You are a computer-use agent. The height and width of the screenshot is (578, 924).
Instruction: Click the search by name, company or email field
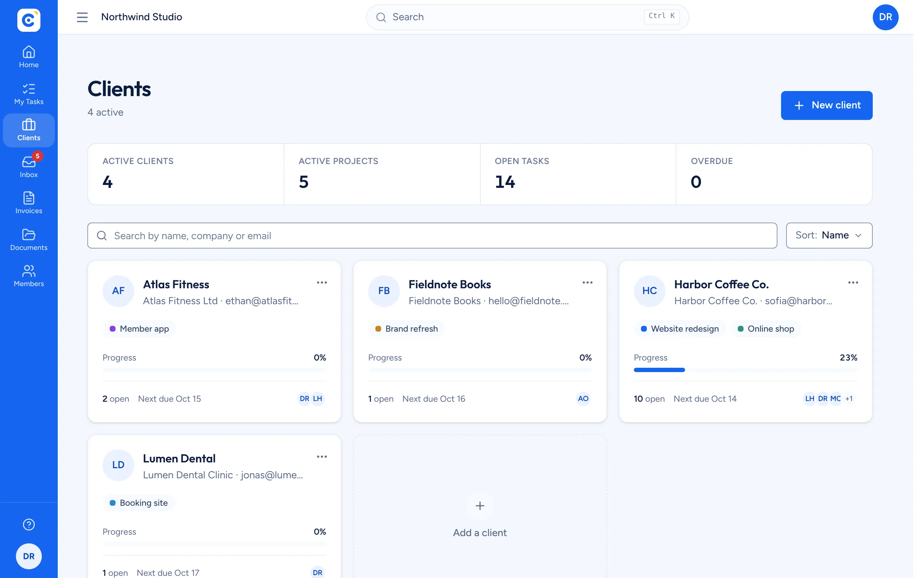pyautogui.click(x=432, y=236)
